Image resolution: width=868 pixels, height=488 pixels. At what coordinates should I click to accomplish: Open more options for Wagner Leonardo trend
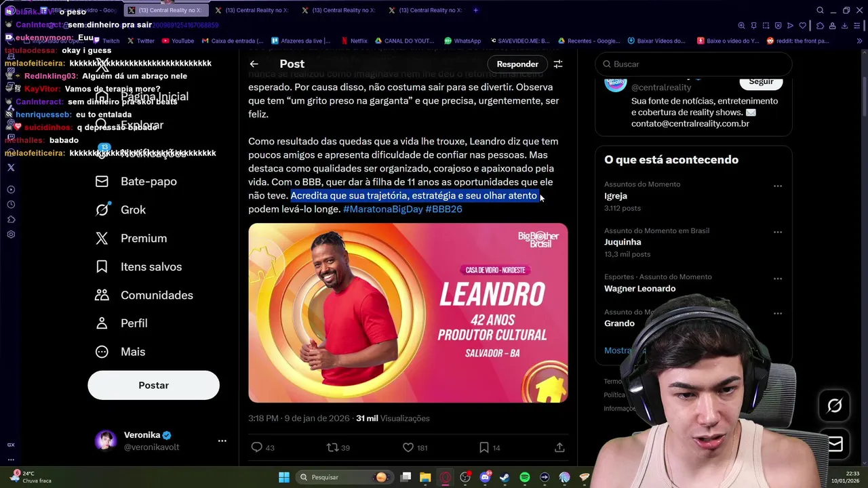pyautogui.click(x=778, y=279)
